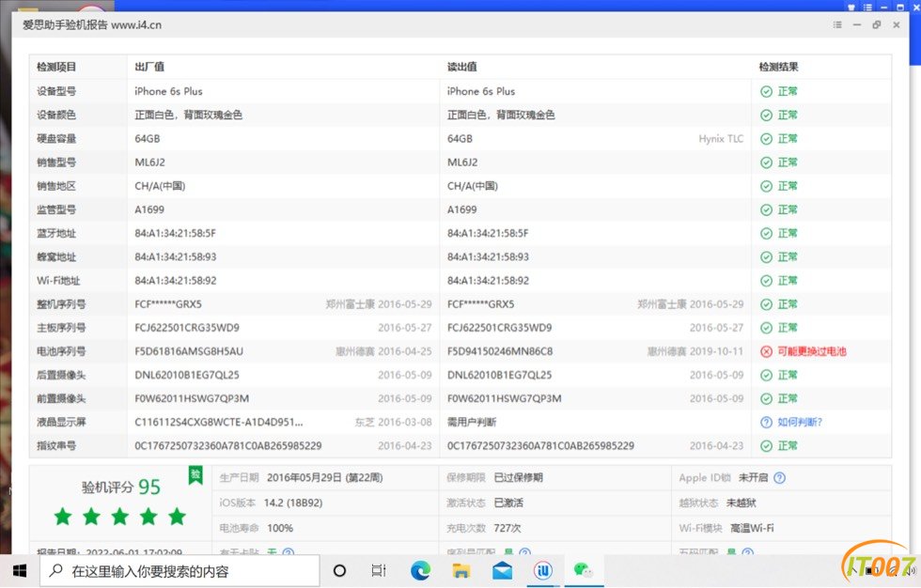Click the 需用户判断 read value
Screen dimensions: 921x588
[x=472, y=423]
